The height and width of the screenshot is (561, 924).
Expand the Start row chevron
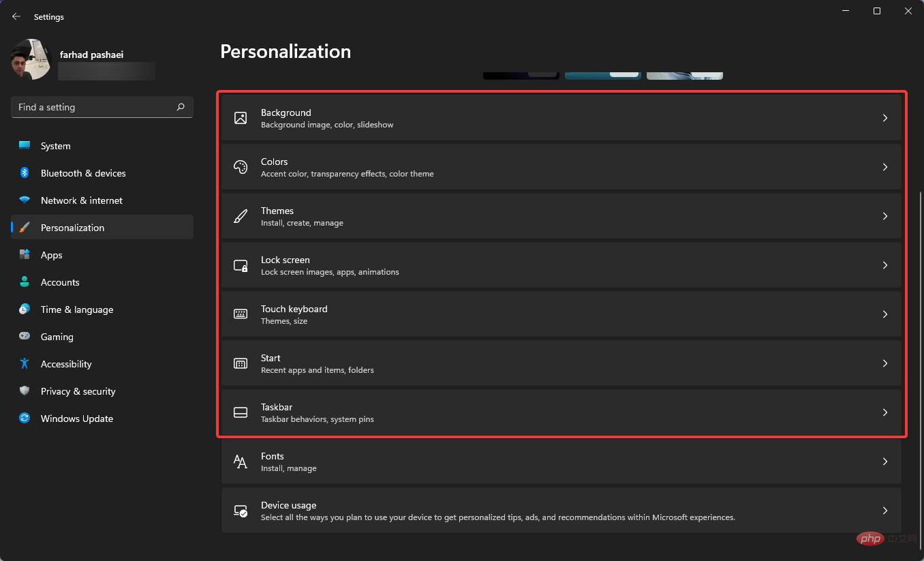point(885,363)
